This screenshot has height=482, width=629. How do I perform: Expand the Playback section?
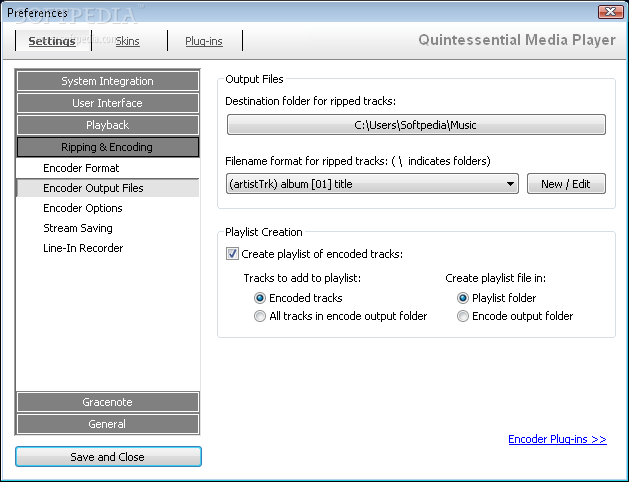pyautogui.click(x=108, y=125)
